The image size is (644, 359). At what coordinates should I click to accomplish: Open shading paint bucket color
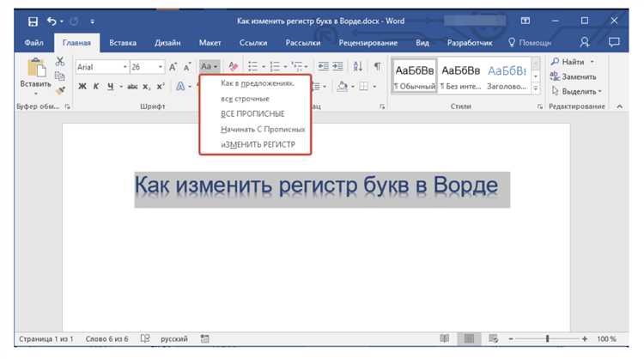coord(342,86)
